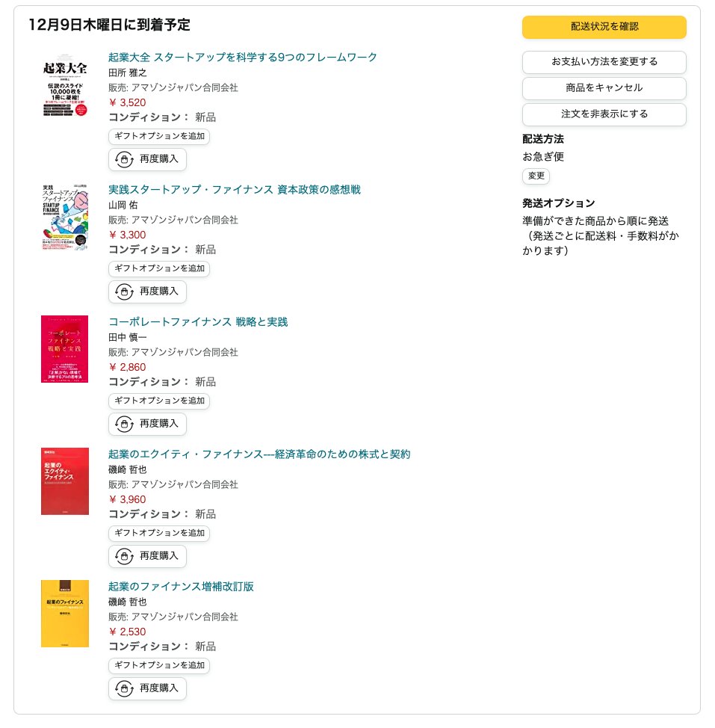Click お支払い方法を変更する button

coord(604,62)
